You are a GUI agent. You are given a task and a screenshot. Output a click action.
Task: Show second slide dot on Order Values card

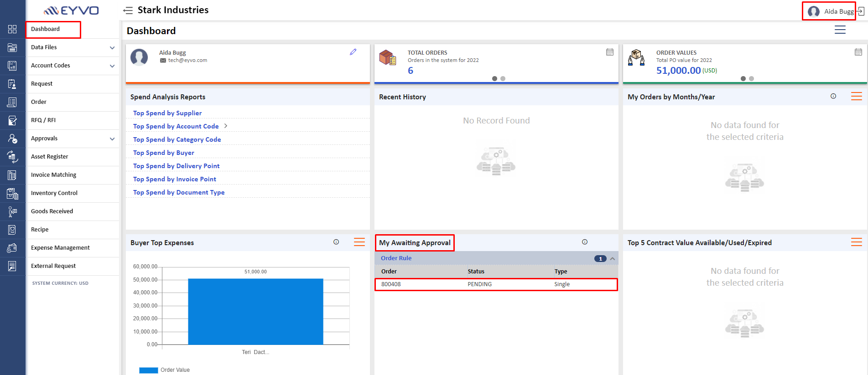[x=751, y=78]
